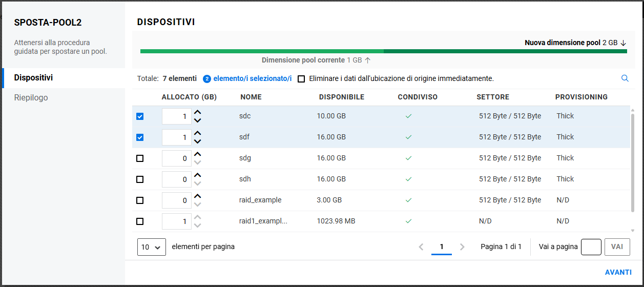644x287 pixels.
Task: Open the Riepilogo step
Action: click(x=31, y=97)
